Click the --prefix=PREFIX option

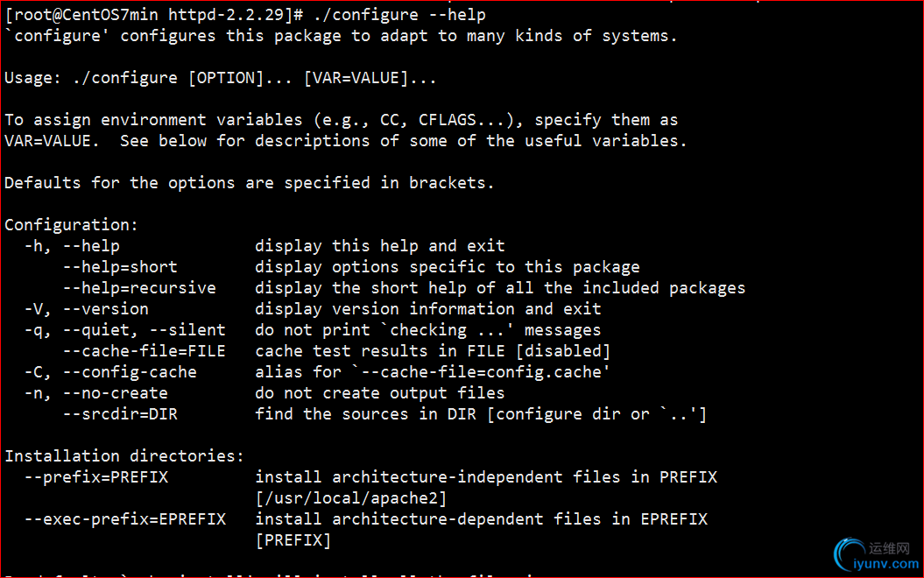point(96,477)
